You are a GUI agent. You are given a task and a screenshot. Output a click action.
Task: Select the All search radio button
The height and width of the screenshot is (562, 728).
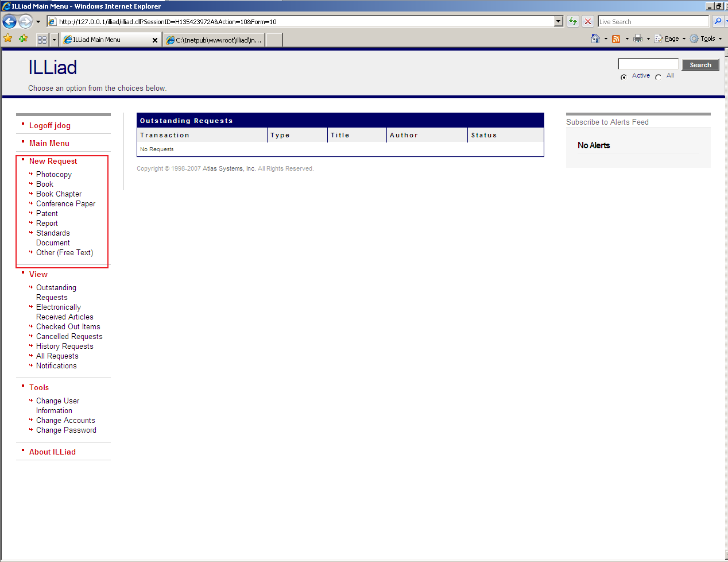pos(658,77)
